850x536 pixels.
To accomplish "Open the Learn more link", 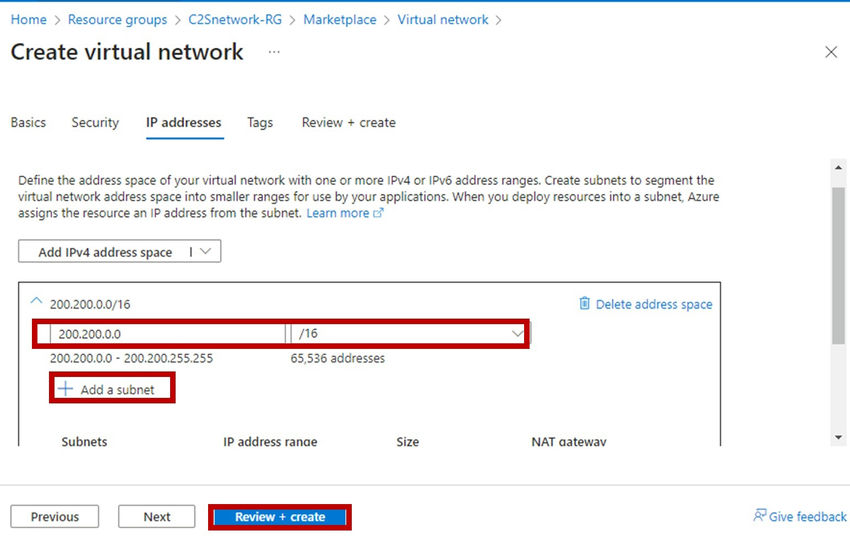I will (338, 213).
